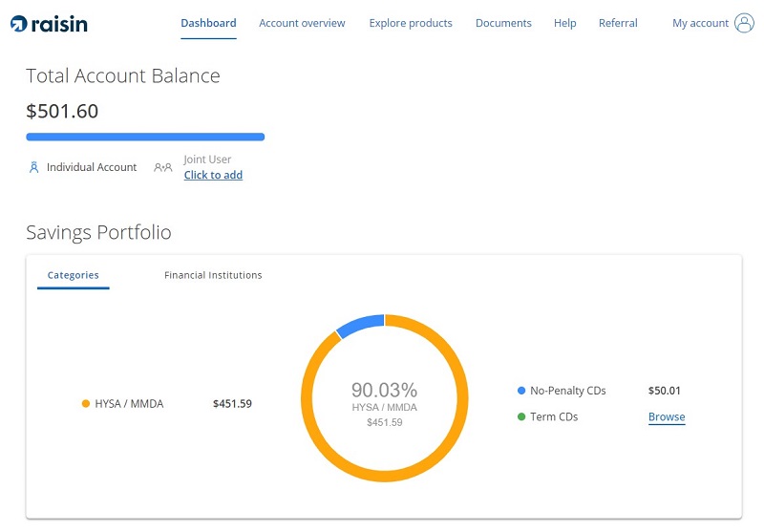
Task: Open the My account profile icon
Action: [744, 24]
